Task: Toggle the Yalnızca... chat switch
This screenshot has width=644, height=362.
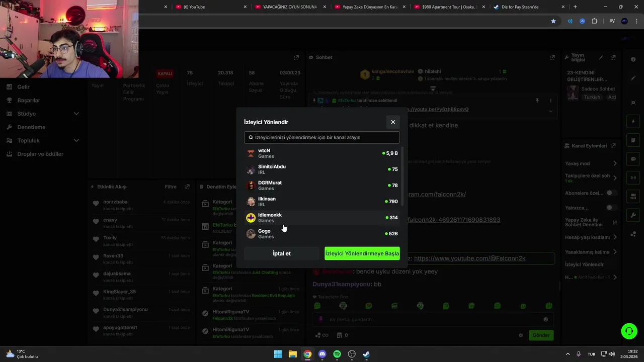Action: [x=612, y=208]
